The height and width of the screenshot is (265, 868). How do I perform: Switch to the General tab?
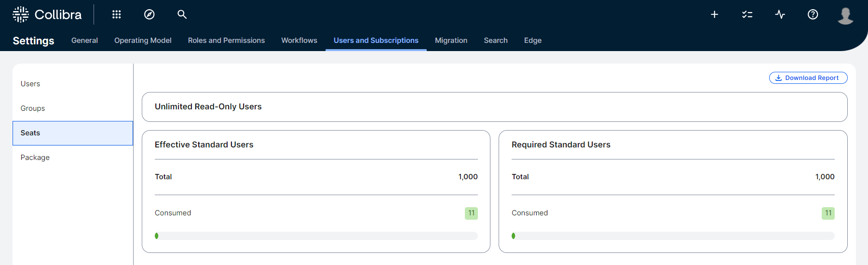click(x=84, y=40)
